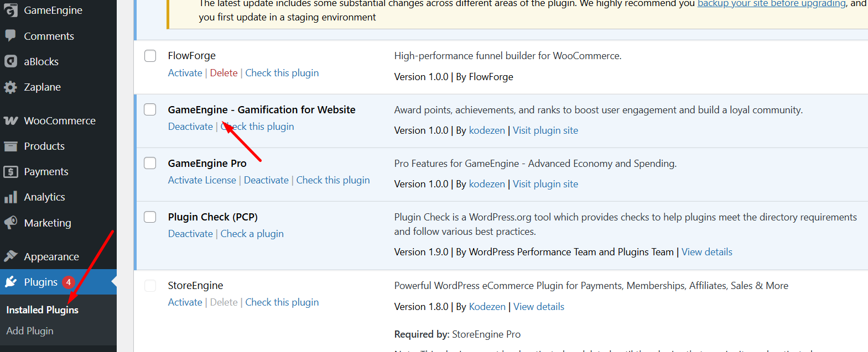The width and height of the screenshot is (868, 352).
Task: Select Installed Plugins submenu
Action: pyautogui.click(x=43, y=310)
